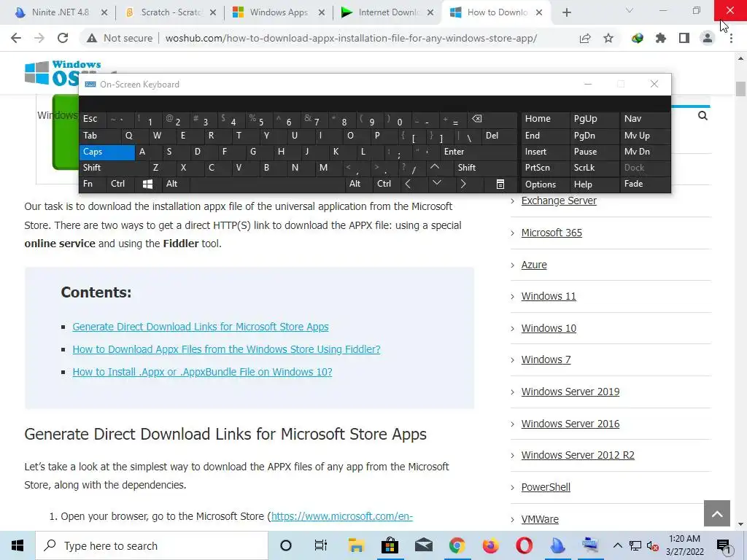Open the microsoft.com store hyperlink

[341, 516]
